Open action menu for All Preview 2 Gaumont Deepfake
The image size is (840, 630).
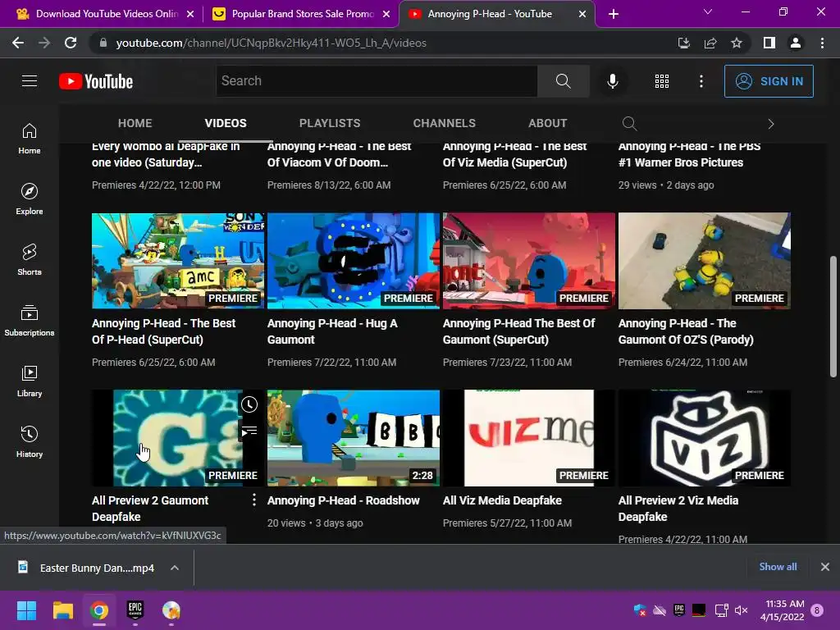(254, 500)
